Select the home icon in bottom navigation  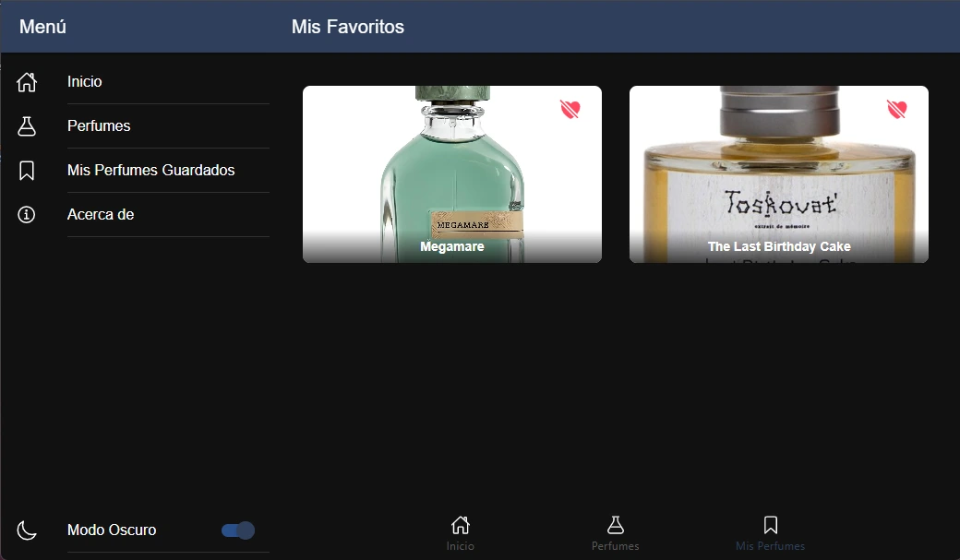point(460,524)
